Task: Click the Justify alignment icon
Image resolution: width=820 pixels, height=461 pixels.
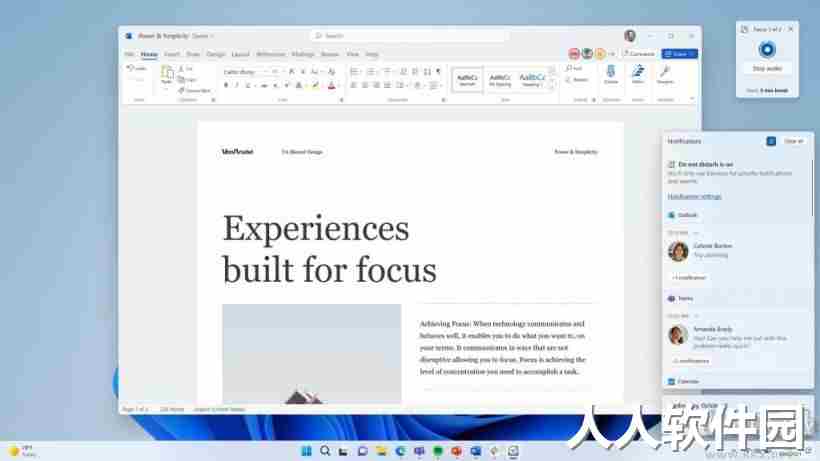Action: [x=388, y=85]
